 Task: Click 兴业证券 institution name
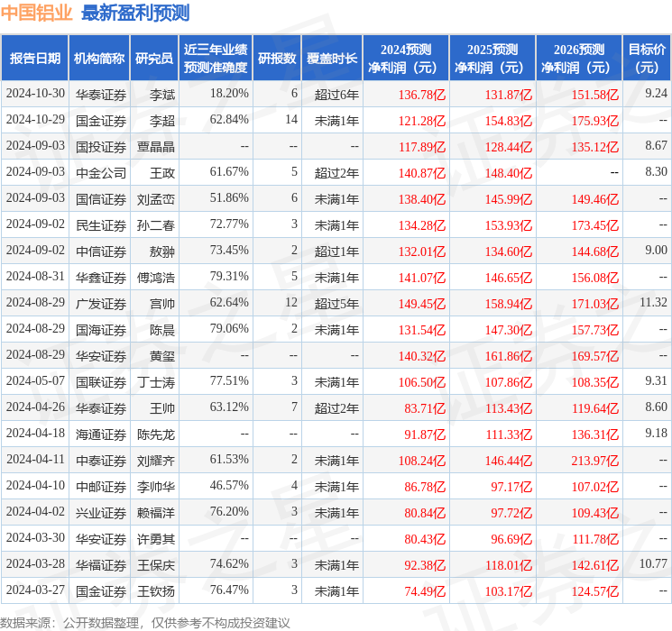point(101,513)
